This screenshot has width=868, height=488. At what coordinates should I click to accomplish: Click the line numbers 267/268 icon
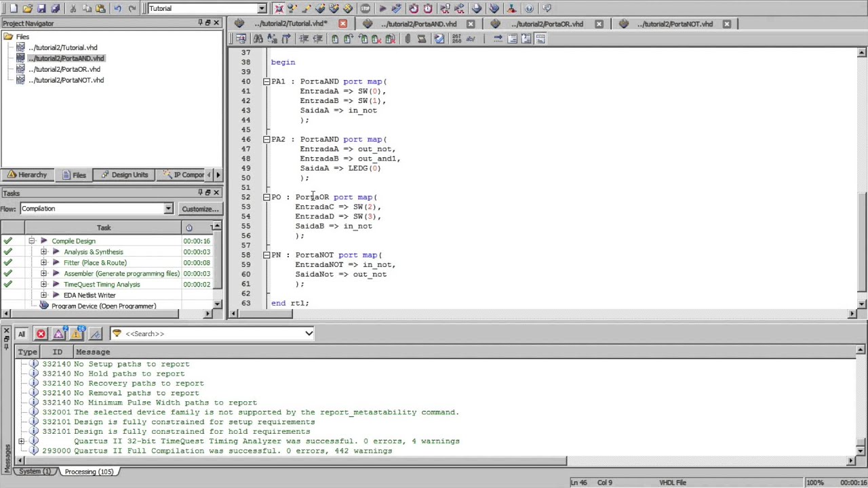[x=456, y=39]
